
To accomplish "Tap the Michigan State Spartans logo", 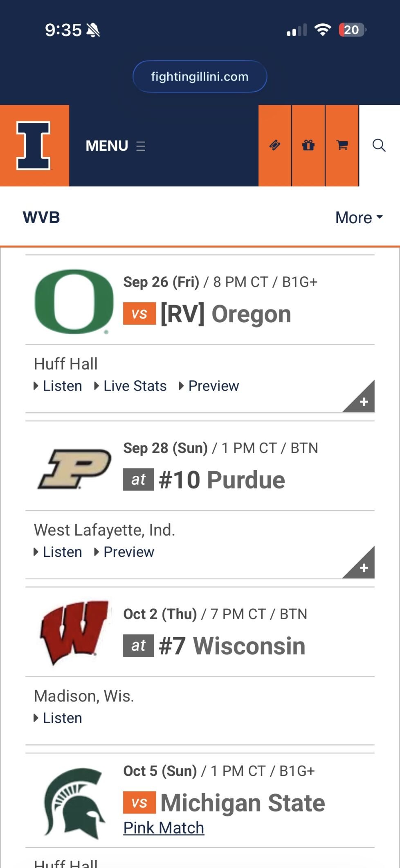I will pos(74,802).
